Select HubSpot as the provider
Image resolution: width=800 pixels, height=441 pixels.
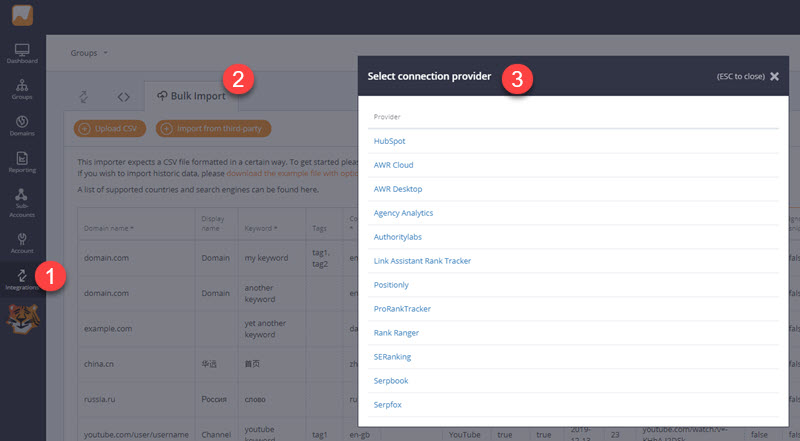389,141
